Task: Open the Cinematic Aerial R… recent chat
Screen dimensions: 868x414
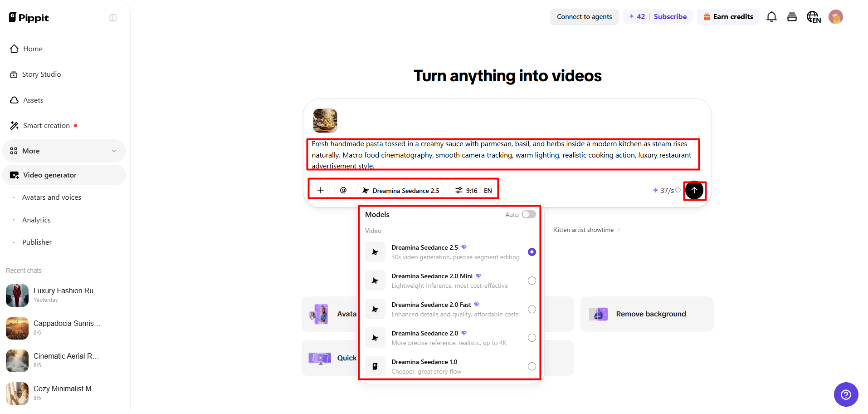Action: click(64, 360)
